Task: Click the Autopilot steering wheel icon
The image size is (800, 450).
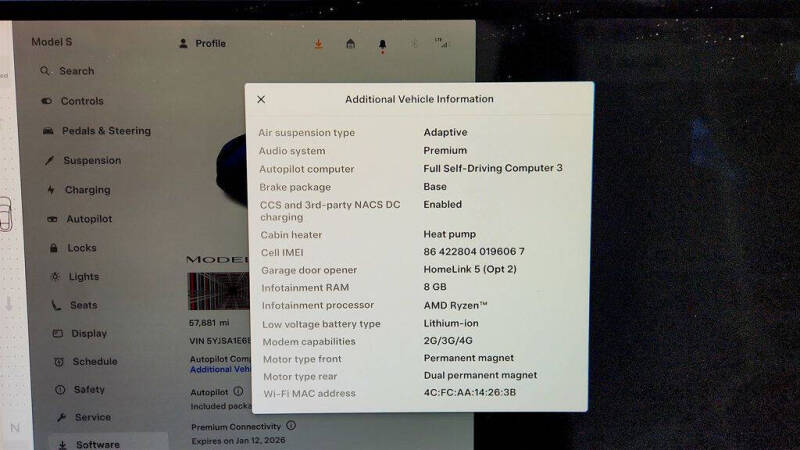Action: pos(52,219)
